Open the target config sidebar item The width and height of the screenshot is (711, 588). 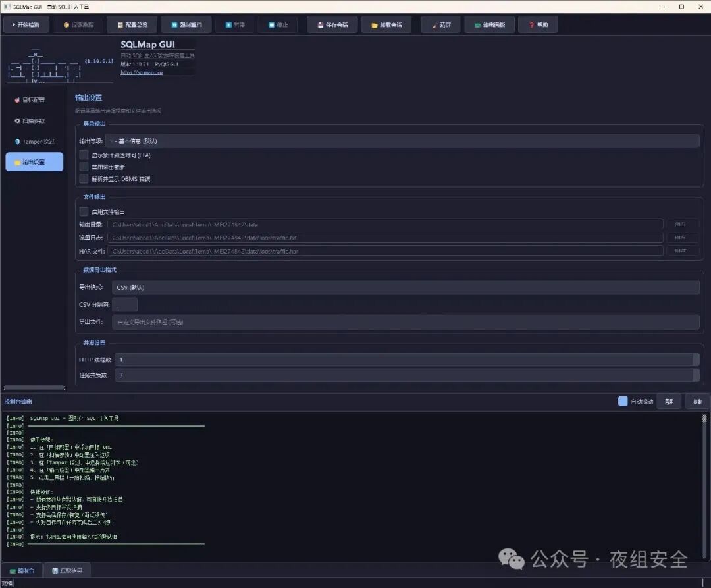(34, 99)
